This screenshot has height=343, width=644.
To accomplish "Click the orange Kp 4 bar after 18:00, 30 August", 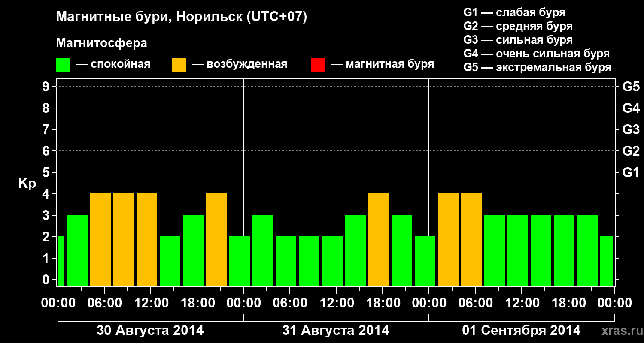I will [216, 240].
